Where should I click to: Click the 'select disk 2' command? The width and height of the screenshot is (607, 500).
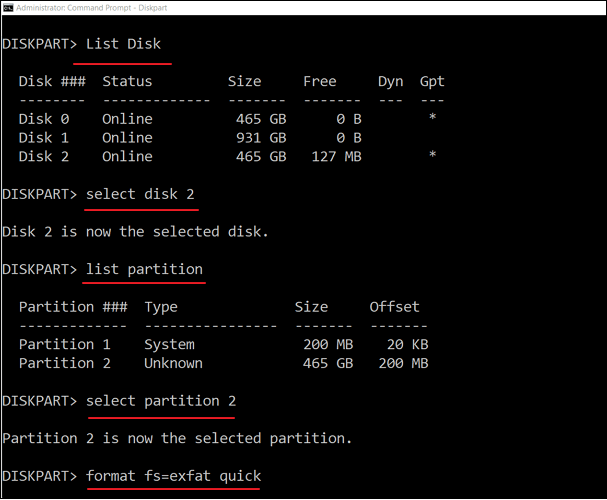(140, 194)
